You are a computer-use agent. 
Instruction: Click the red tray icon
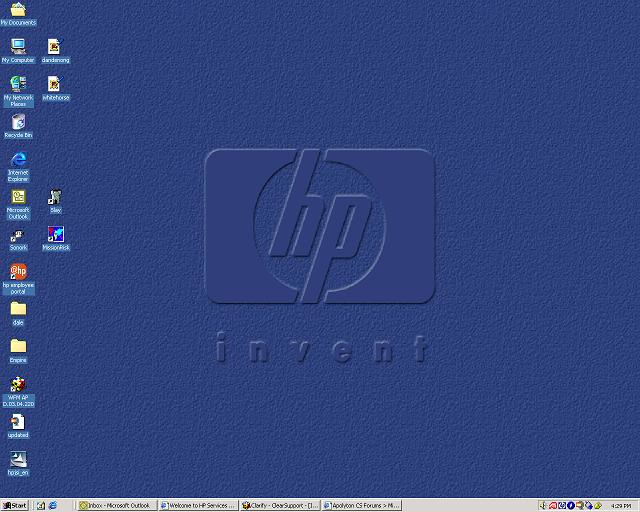pos(553,505)
